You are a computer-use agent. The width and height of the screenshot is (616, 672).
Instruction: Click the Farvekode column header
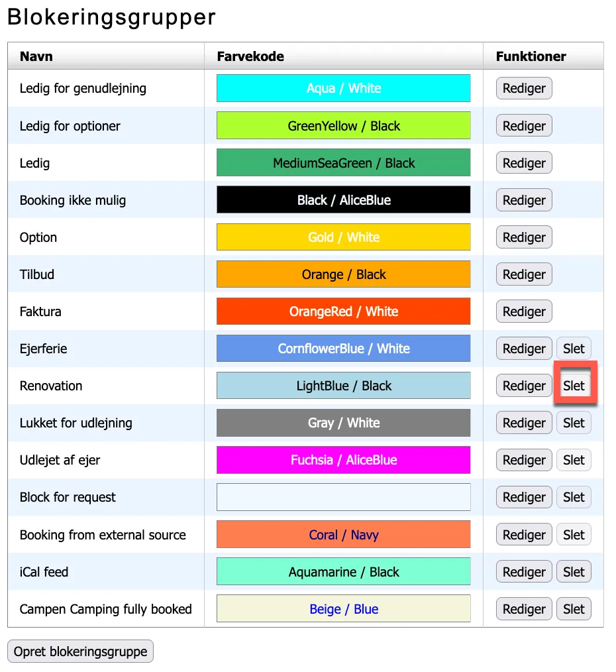pyautogui.click(x=250, y=56)
